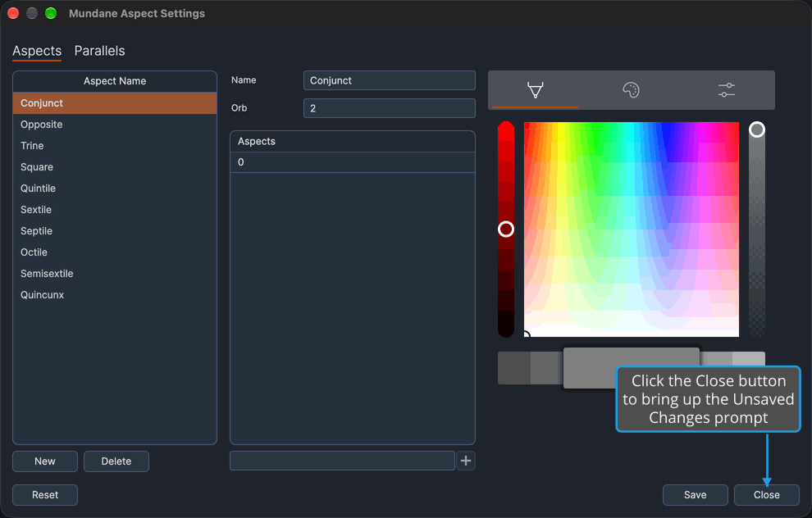Switch to the Parallels tab
Screen dimensions: 812x518
coord(99,51)
